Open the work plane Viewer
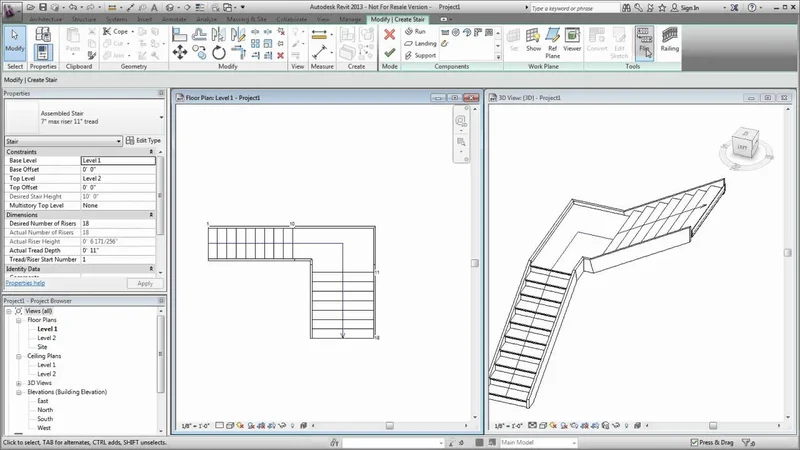800x450 pixels. (x=572, y=40)
